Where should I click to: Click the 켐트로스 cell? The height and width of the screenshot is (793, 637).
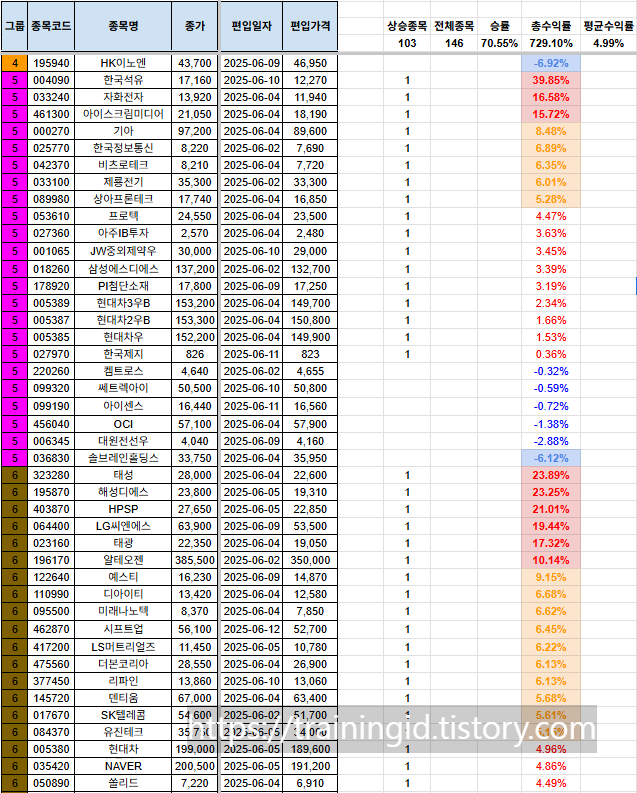pos(123,371)
